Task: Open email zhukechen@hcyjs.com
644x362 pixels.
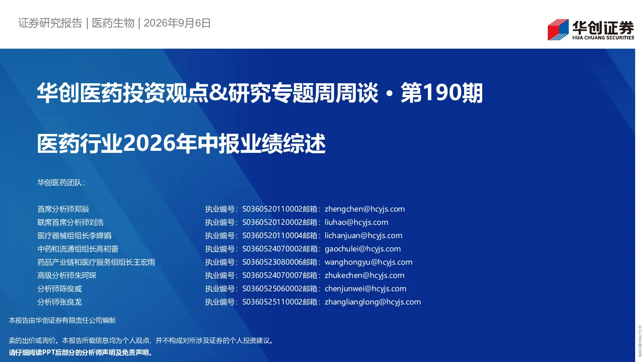Action: (x=365, y=276)
